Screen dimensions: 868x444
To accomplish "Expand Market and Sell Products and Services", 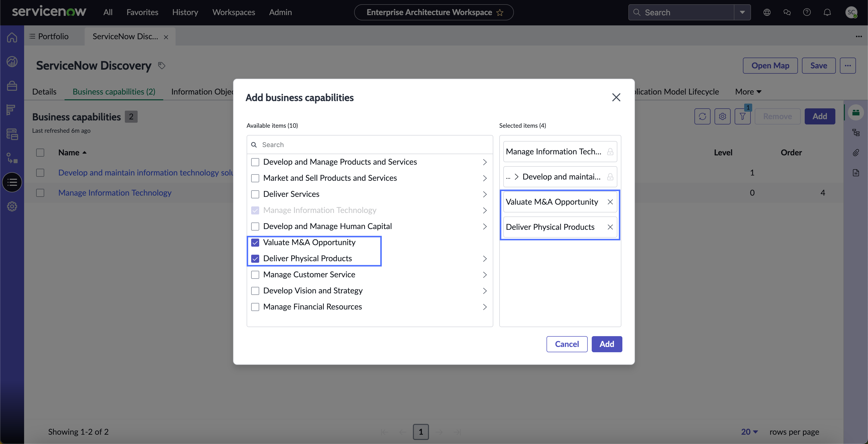I will (484, 178).
